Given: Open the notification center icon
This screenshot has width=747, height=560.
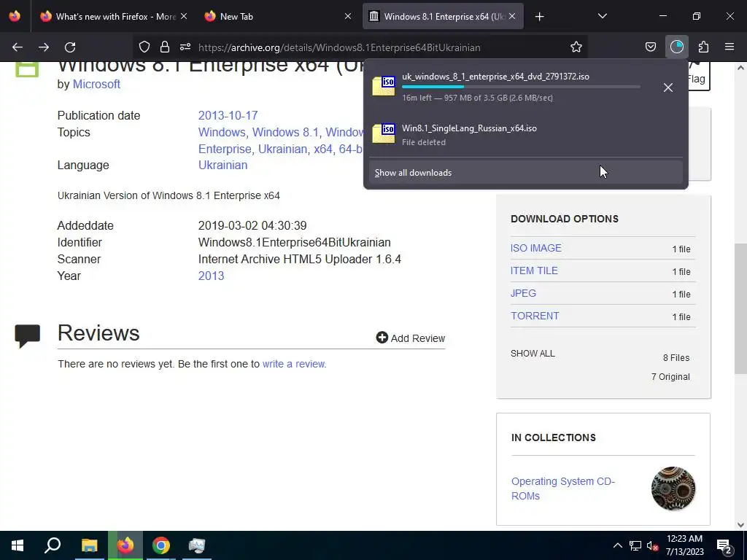Looking at the screenshot, I should [x=724, y=546].
